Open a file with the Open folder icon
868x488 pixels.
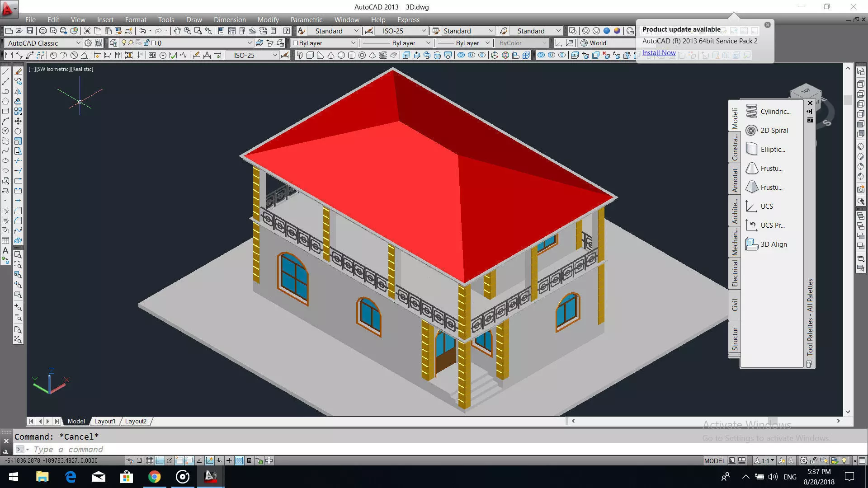(19, 31)
